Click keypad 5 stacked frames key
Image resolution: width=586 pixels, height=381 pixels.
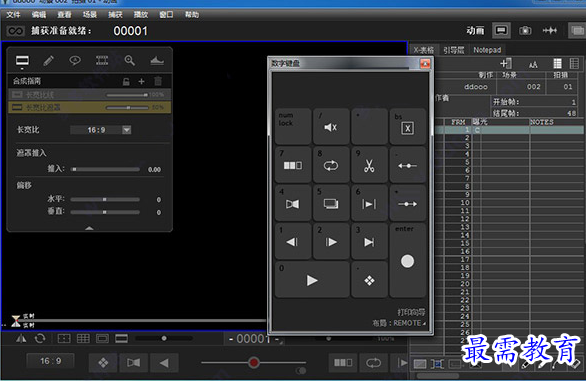point(331,203)
